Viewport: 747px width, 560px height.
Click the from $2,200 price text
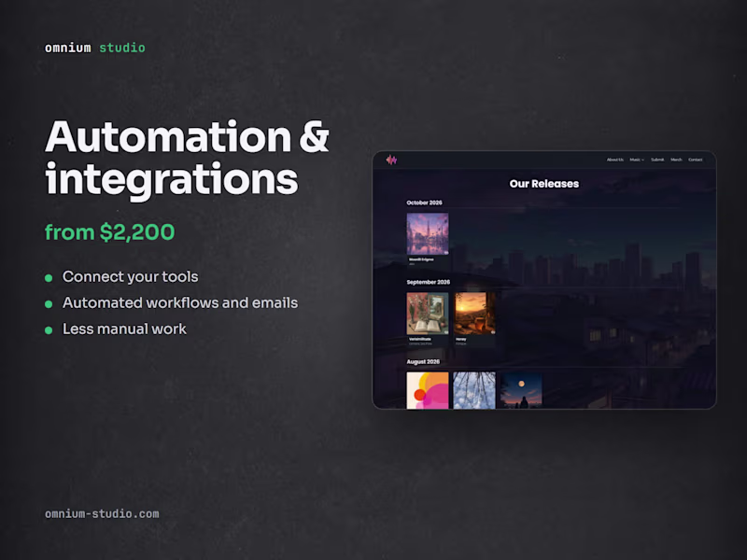click(109, 232)
